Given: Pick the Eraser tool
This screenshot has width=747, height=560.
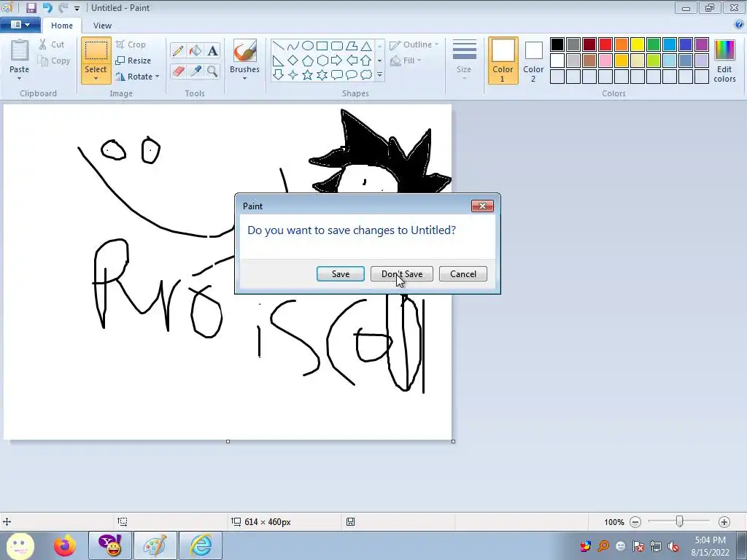Looking at the screenshot, I should [178, 71].
